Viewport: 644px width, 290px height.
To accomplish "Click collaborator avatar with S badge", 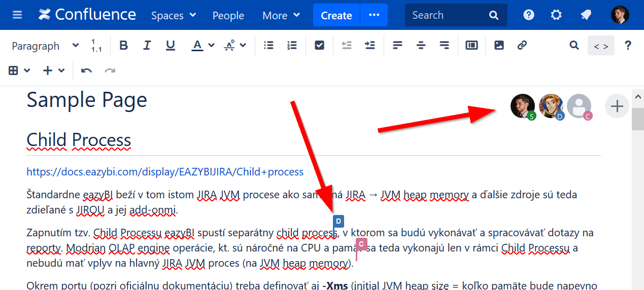I will [523, 106].
